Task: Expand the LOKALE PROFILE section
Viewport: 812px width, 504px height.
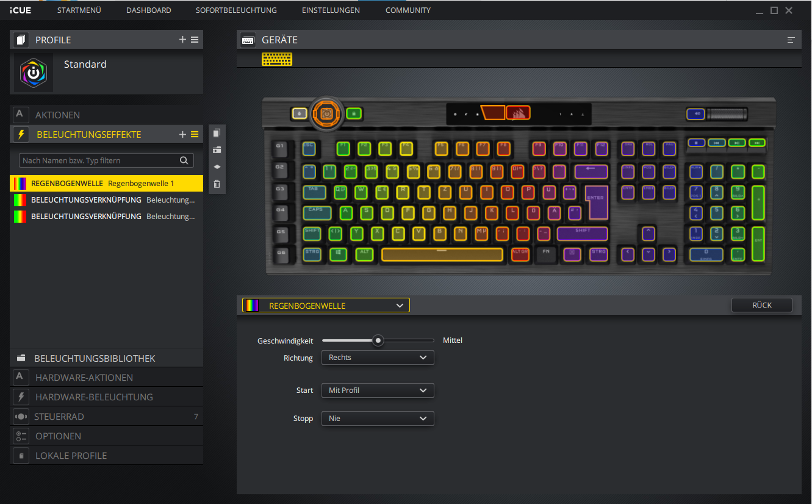Action: (106, 456)
